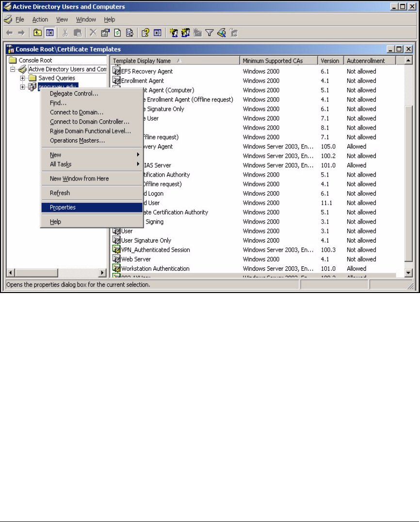Click version value 105.0
420x522 pixels.
[328, 147]
